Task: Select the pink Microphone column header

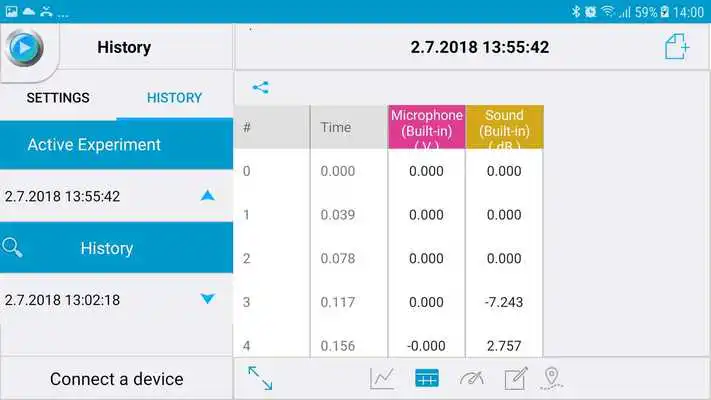Action: pos(426,128)
